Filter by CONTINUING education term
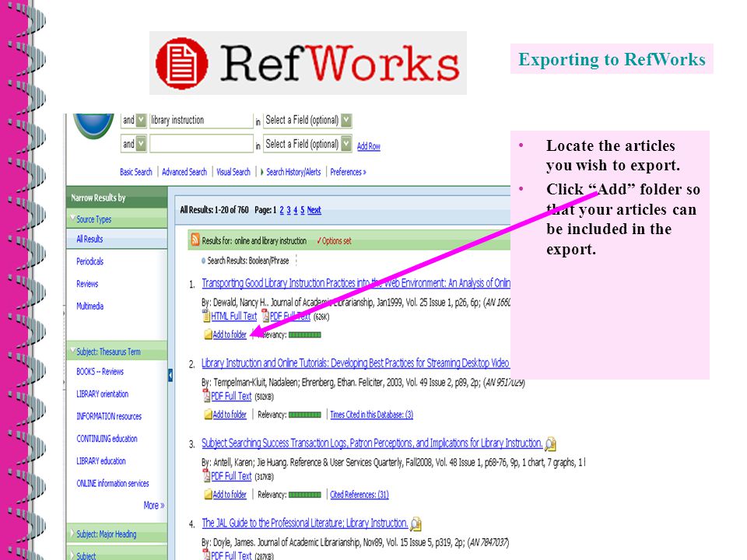This screenshot has height=560, width=747. tap(107, 438)
